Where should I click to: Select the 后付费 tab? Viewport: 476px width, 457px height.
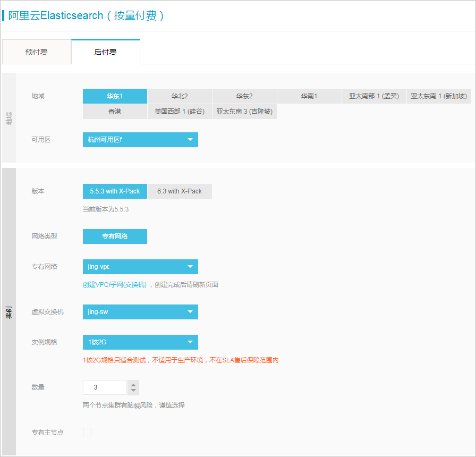105,52
